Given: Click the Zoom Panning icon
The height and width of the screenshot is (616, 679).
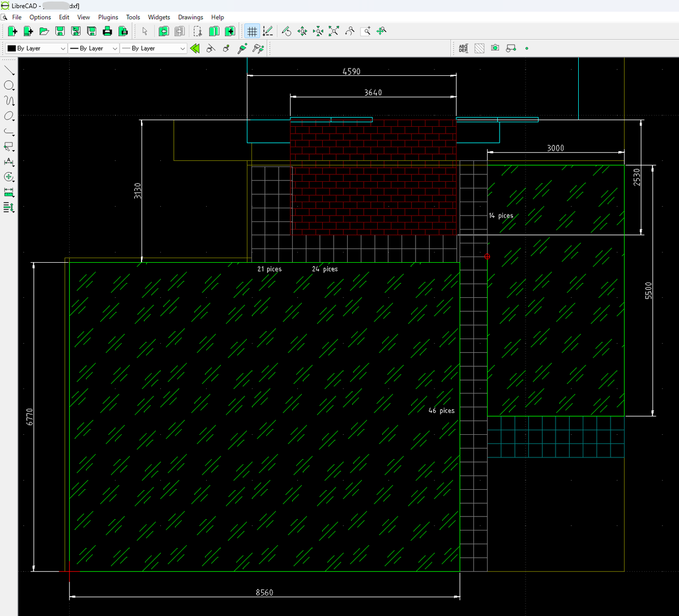Looking at the screenshot, I should [382, 31].
